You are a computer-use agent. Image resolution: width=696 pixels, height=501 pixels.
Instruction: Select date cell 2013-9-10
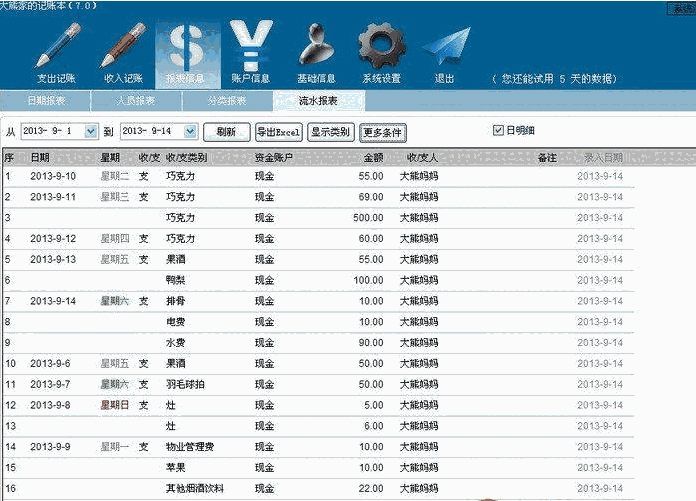[53, 176]
